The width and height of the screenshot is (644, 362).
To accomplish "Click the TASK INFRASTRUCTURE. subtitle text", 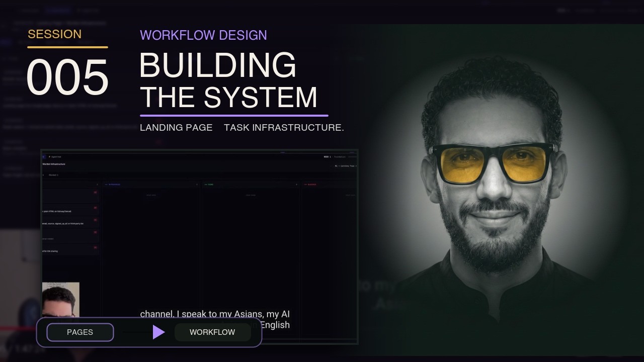I will coord(284,128).
